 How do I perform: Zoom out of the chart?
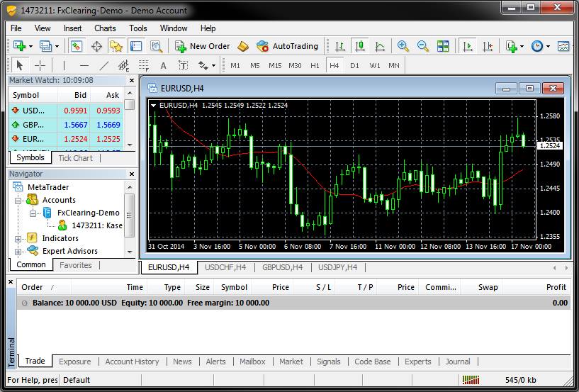coord(423,46)
